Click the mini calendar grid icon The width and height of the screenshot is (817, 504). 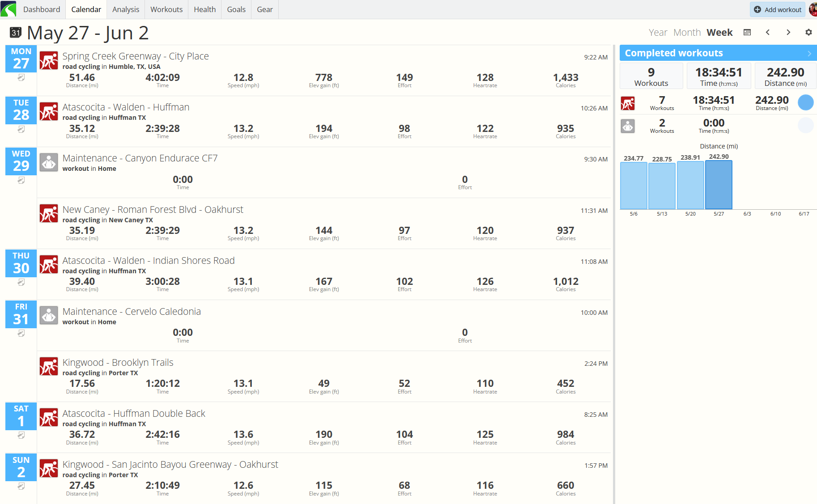[x=747, y=32]
